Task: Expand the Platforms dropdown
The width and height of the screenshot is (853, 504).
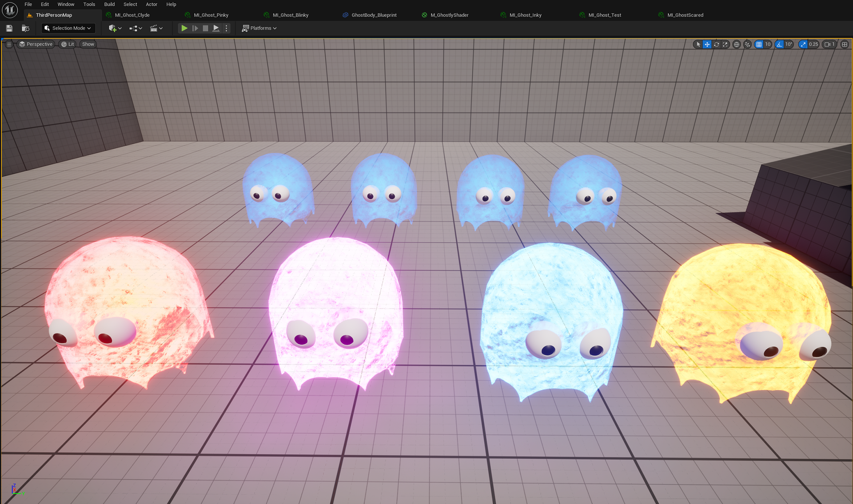Action: point(259,28)
